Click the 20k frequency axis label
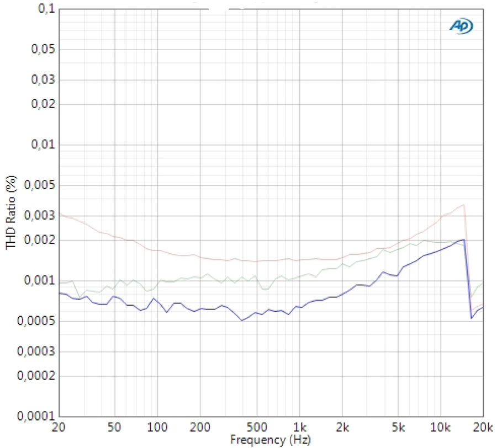This screenshot has height=448, width=497. (483, 428)
